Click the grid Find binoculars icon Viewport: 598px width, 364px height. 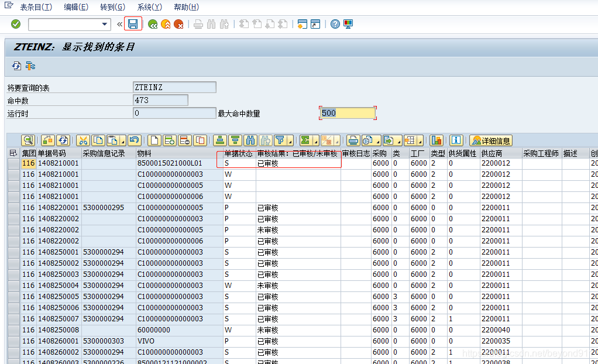point(250,140)
